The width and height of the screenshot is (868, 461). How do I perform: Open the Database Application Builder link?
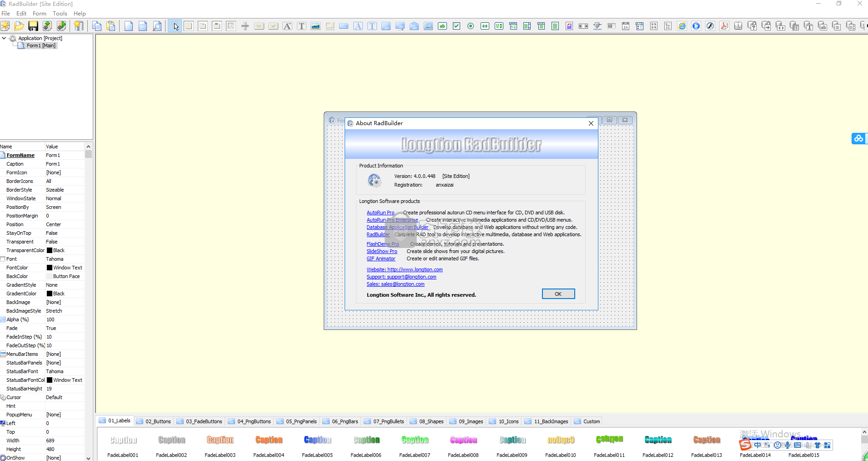point(397,227)
